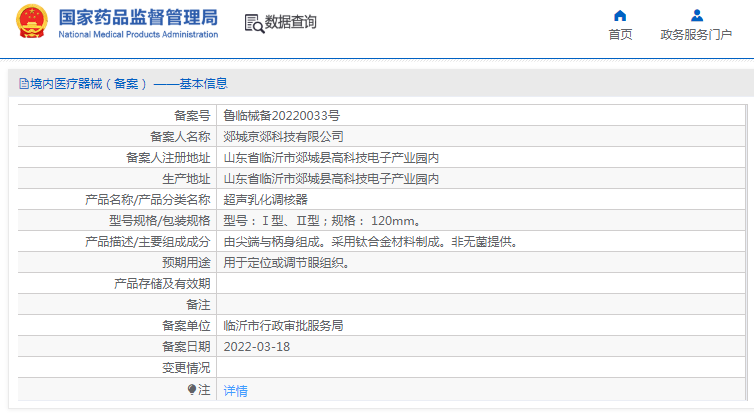Click the 型号规格/包装规格 label
754x417 pixels.
[x=160, y=221]
